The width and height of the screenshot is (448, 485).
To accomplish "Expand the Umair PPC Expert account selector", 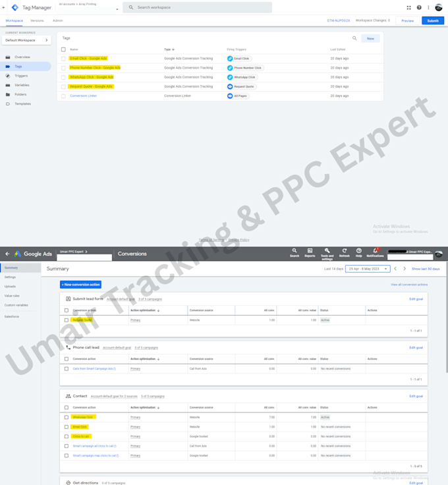I will [x=74, y=252].
